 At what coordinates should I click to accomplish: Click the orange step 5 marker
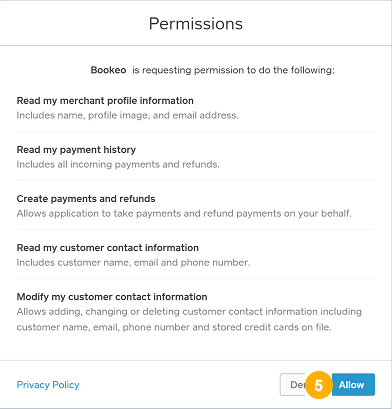(x=319, y=385)
